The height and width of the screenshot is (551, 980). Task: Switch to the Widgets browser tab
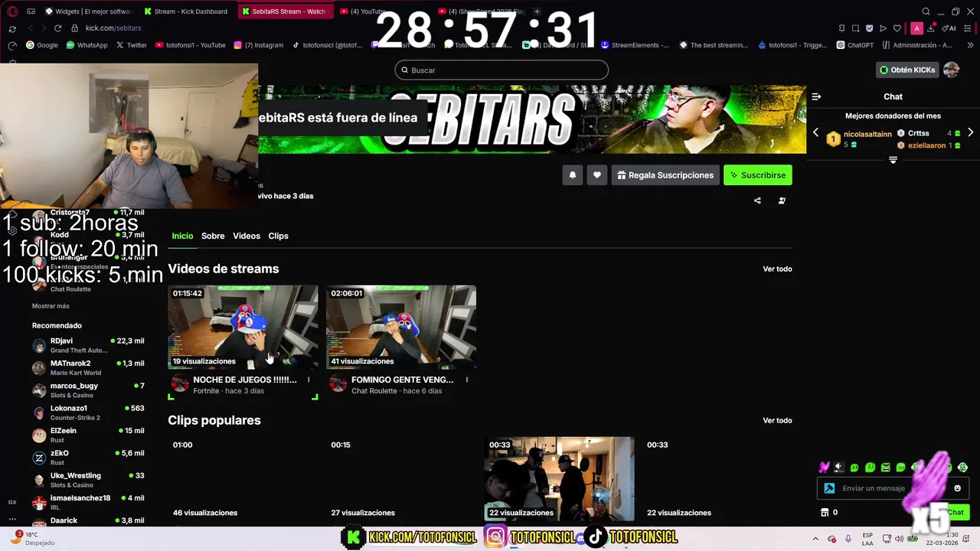point(88,11)
